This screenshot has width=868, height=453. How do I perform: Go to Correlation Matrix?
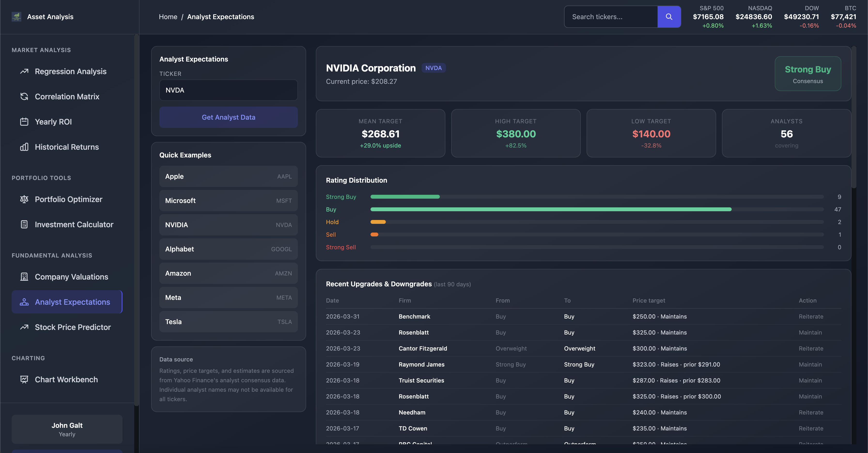67,97
